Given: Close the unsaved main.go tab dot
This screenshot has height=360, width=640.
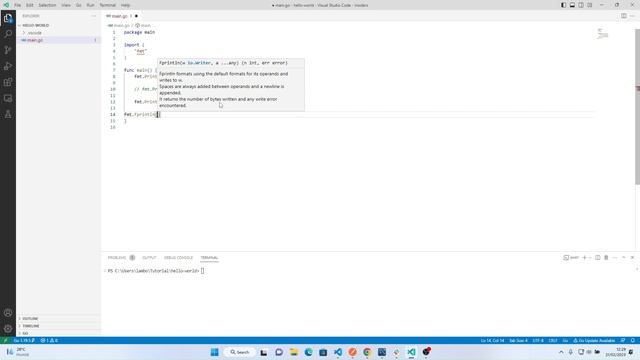Looking at the screenshot, I should click(136, 16).
